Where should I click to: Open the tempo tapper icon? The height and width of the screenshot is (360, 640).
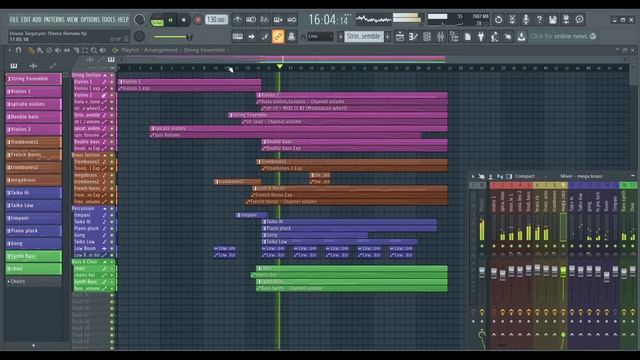point(494,37)
